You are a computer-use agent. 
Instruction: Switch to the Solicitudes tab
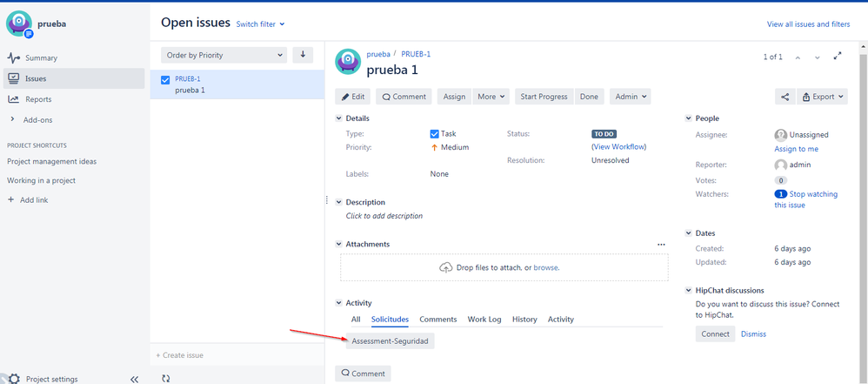coord(391,320)
